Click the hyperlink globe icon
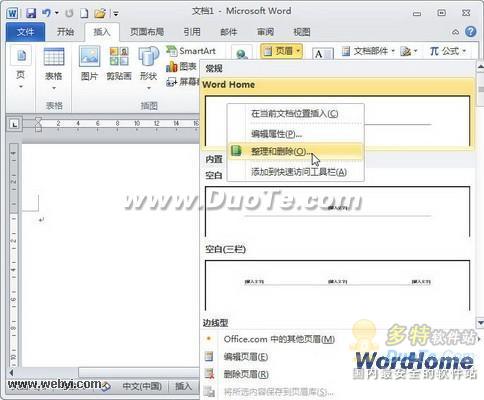The image size is (484, 400). click(x=242, y=54)
